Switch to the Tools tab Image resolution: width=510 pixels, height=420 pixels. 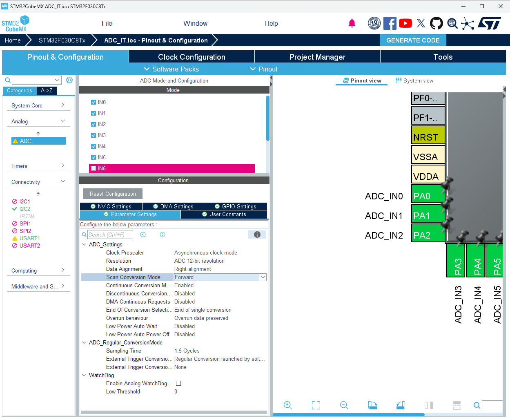click(x=443, y=57)
